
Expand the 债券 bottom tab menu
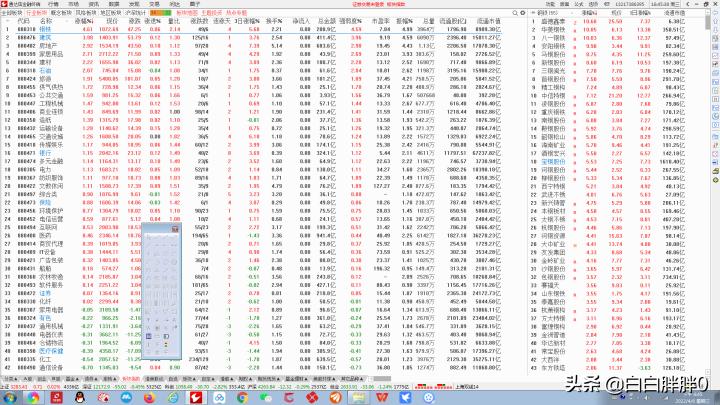click(x=90, y=379)
